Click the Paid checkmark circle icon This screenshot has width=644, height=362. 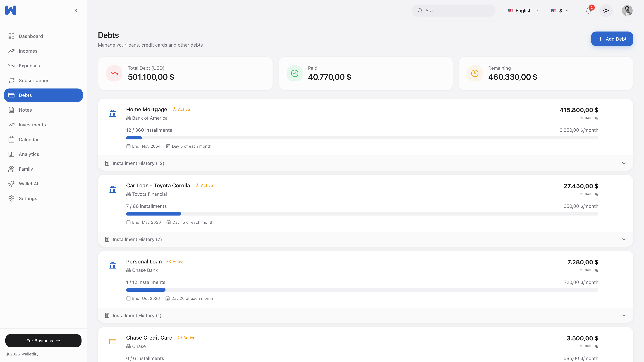[x=294, y=73]
